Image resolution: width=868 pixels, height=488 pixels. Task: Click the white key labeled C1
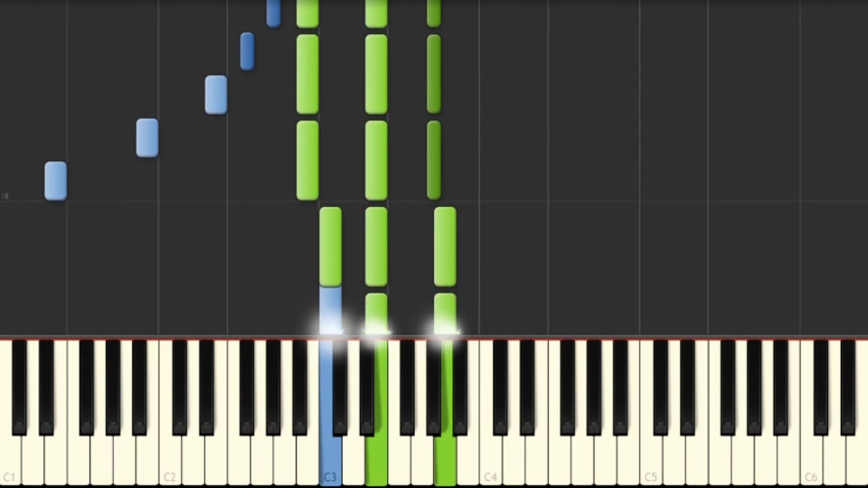pos(10,459)
